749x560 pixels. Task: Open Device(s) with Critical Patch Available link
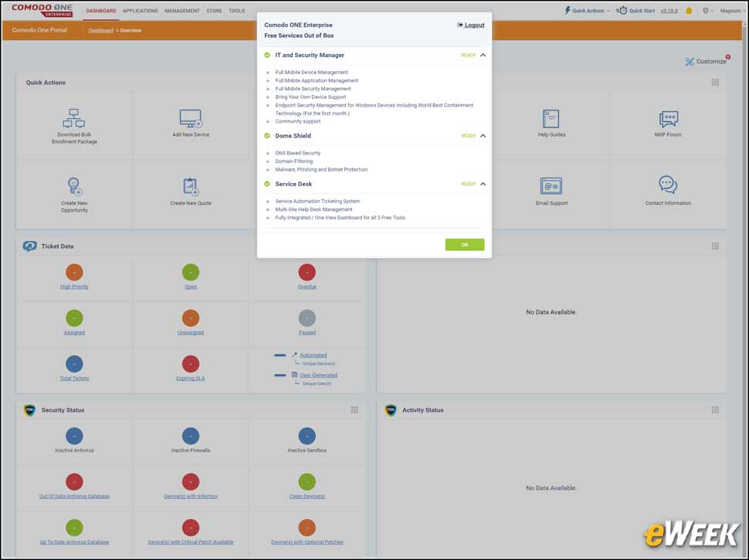[191, 542]
